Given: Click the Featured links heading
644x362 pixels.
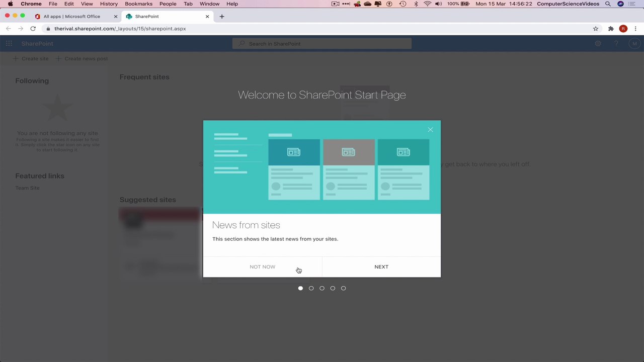Looking at the screenshot, I should pos(40,176).
